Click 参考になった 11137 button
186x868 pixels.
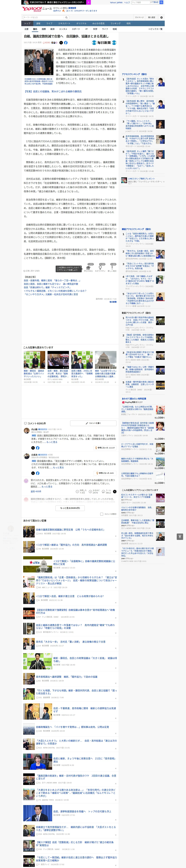pyautogui.click(x=105, y=448)
